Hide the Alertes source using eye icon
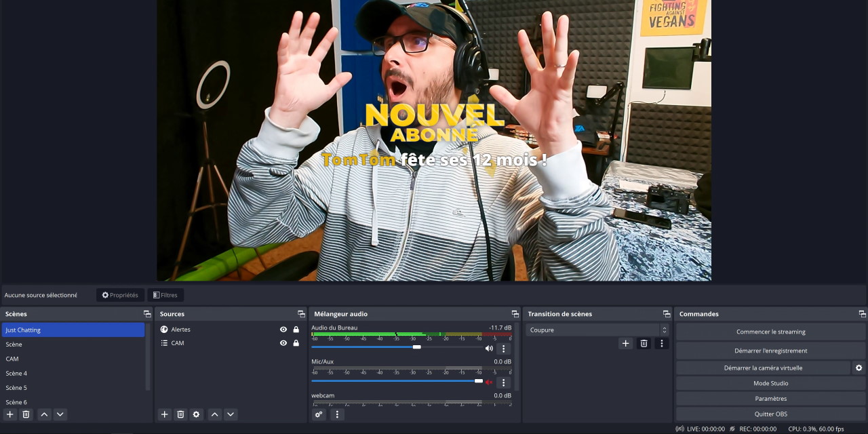Viewport: 868px width, 434px height. coord(283,330)
